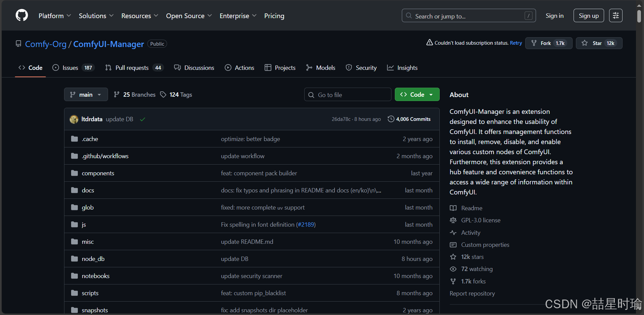
Task: Open the #2189 pull request link
Action: [306, 224]
